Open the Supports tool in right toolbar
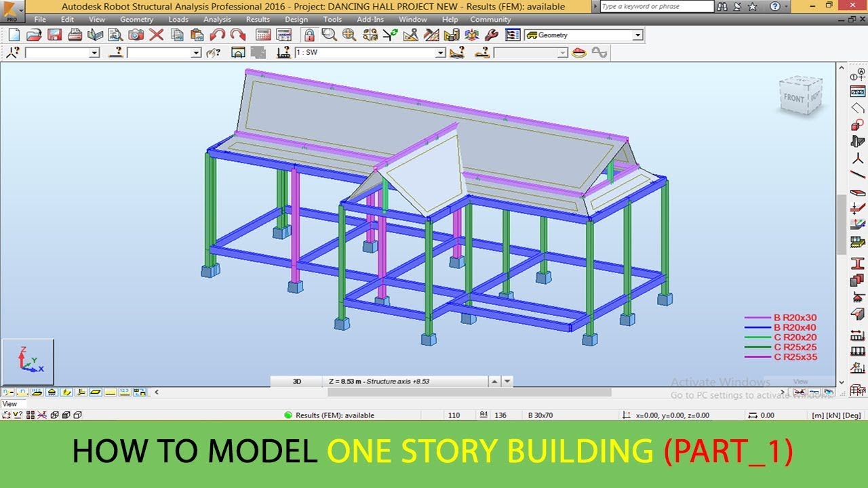 pos(858,298)
